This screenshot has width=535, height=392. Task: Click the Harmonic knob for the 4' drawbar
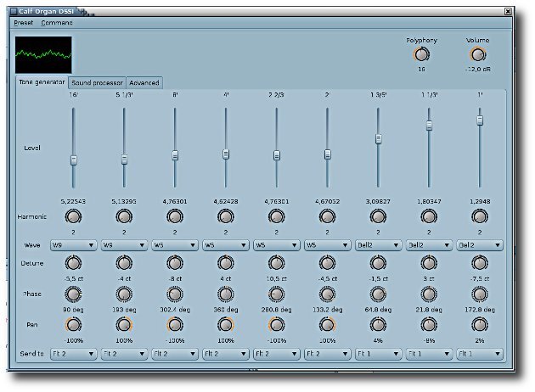pos(226,216)
